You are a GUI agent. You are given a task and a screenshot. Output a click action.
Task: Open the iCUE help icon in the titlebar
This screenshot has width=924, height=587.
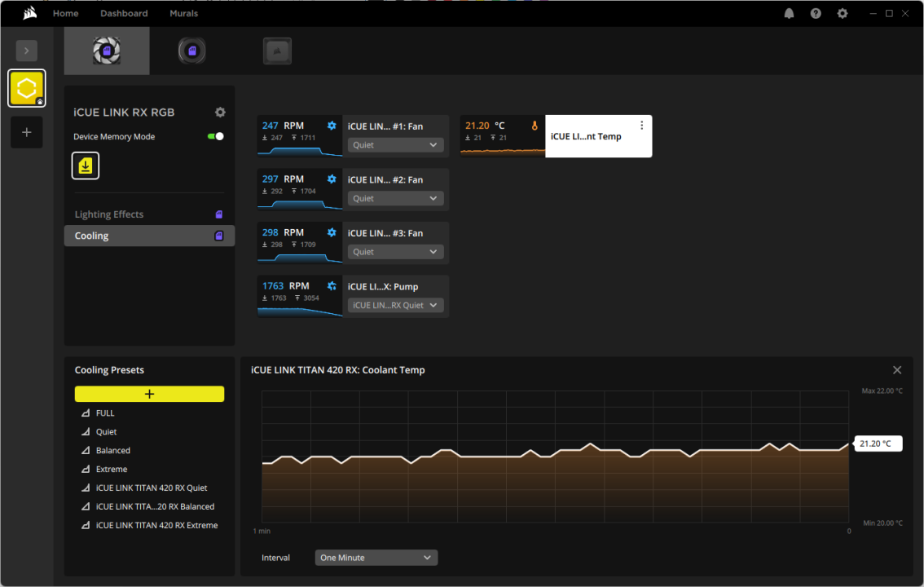(816, 13)
